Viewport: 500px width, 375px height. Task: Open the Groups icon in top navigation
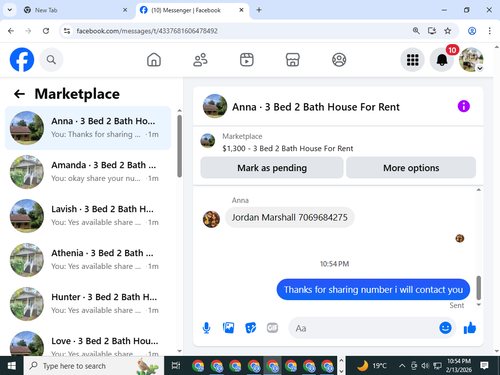(x=339, y=60)
